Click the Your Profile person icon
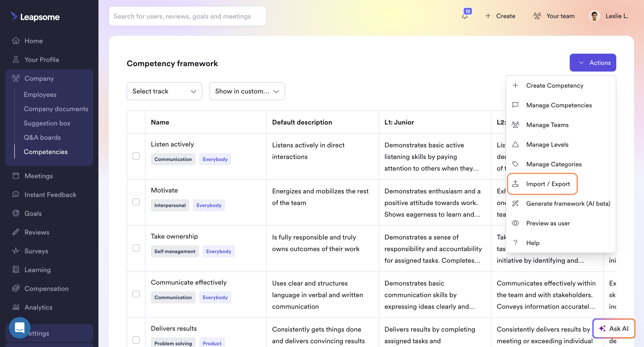 (x=16, y=59)
